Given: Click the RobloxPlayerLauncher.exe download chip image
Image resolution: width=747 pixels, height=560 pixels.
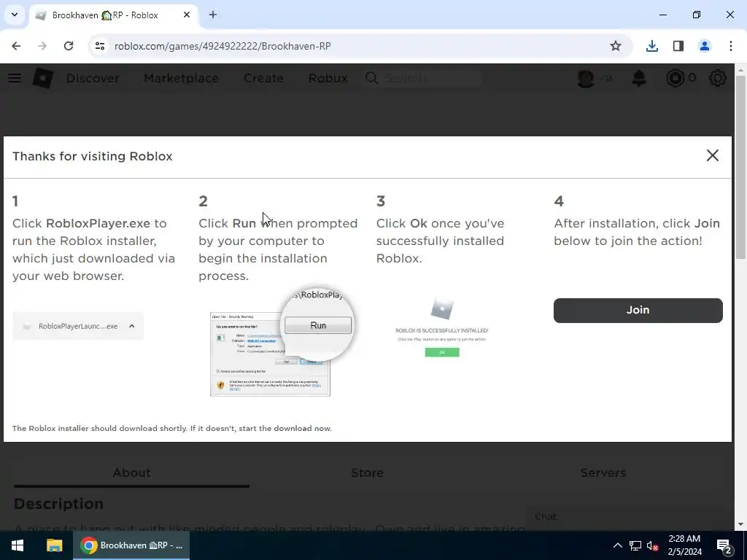Looking at the screenshot, I should coord(78,326).
